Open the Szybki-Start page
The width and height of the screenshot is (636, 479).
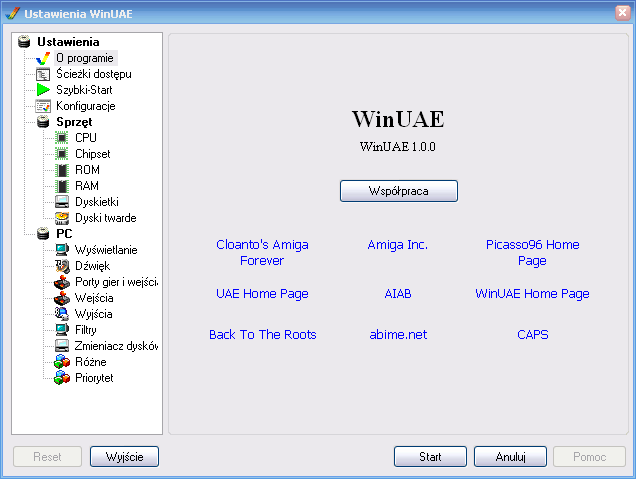tap(84, 90)
